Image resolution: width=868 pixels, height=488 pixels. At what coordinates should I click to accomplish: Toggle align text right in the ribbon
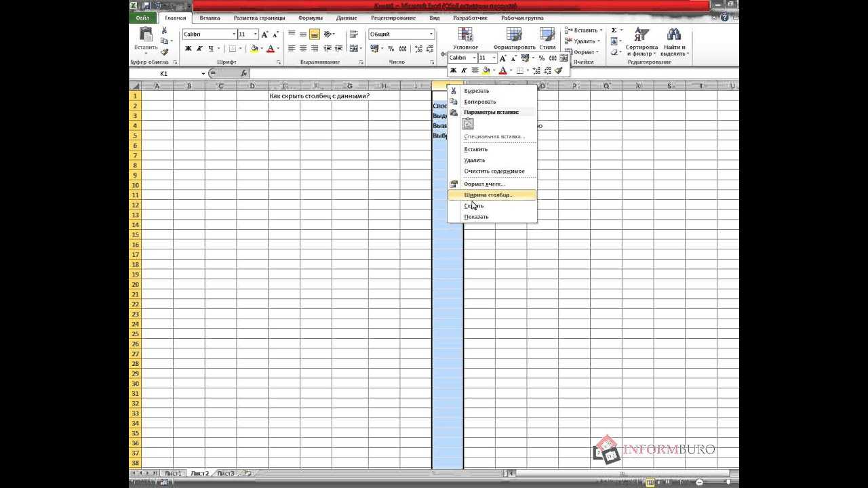pos(315,49)
